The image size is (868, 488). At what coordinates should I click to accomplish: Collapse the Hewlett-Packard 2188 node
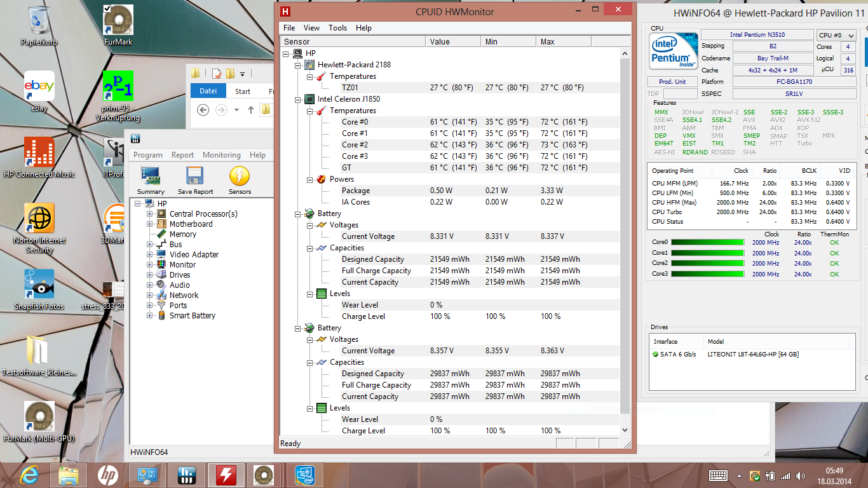click(297, 65)
